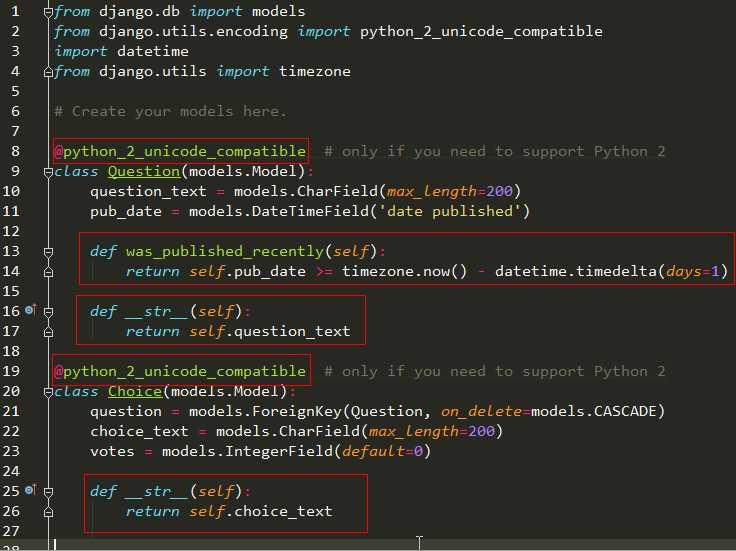Click the fold end marker on line 17
The width and height of the screenshot is (736, 551).
[48, 332]
